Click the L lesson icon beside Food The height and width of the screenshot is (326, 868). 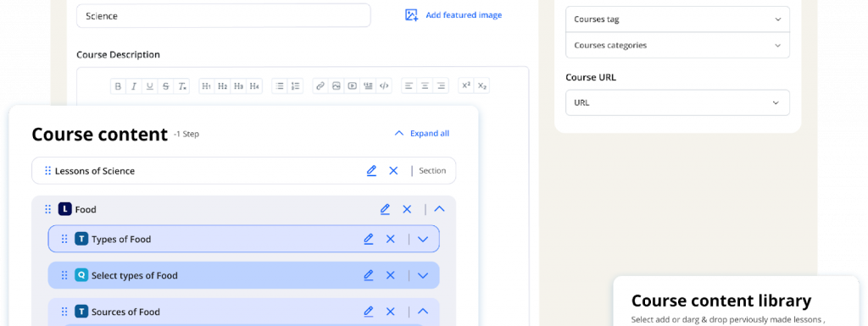pos(64,209)
